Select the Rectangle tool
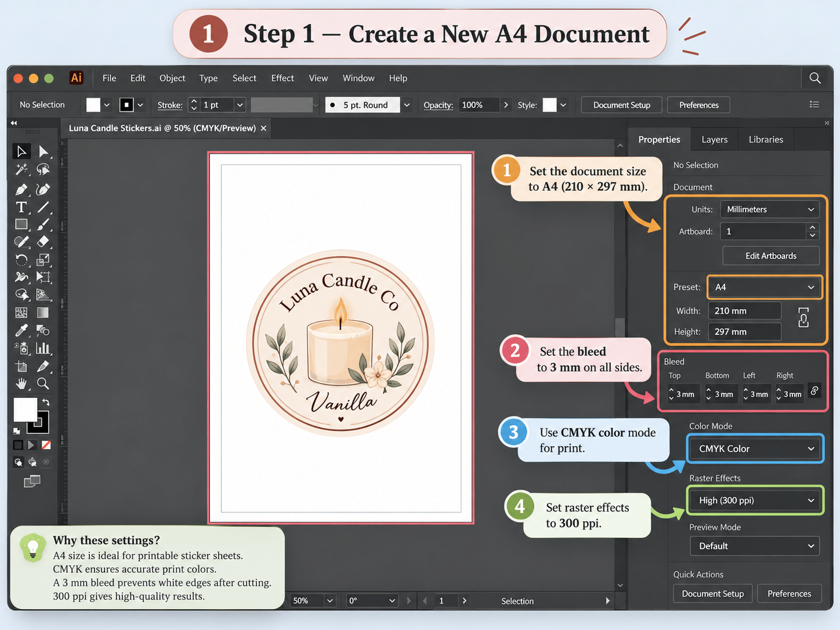840x630 pixels. (21, 225)
